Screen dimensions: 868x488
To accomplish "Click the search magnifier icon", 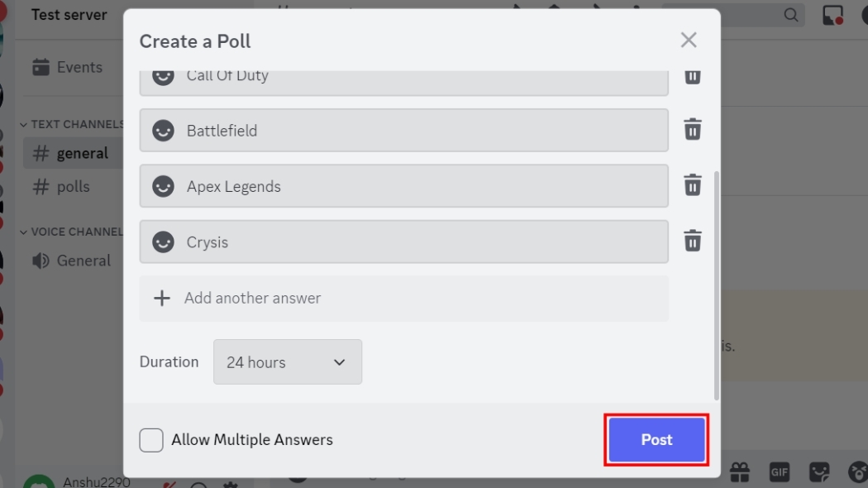I will (x=789, y=15).
